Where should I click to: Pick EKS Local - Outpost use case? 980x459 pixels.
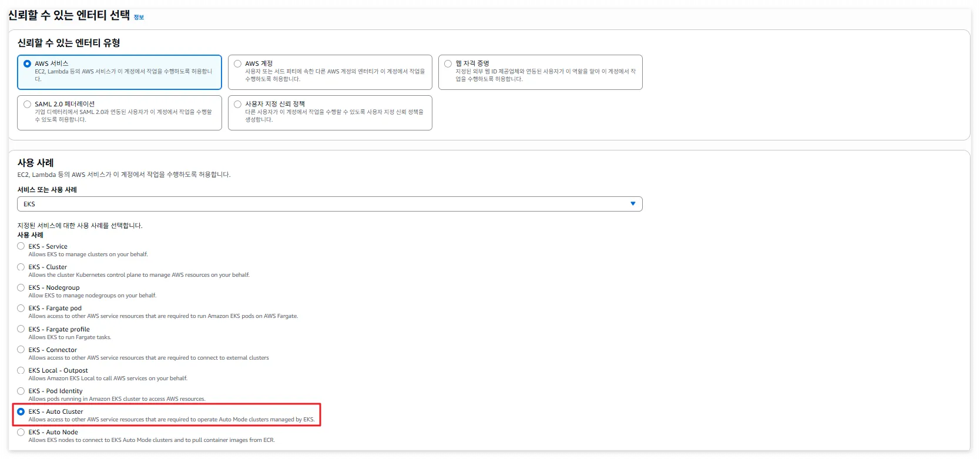click(x=21, y=370)
